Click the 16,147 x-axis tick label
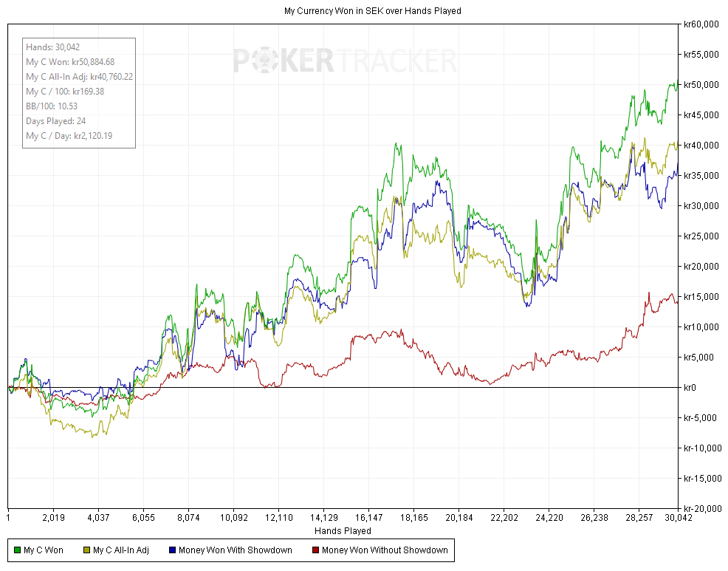728x571 pixels. [368, 519]
